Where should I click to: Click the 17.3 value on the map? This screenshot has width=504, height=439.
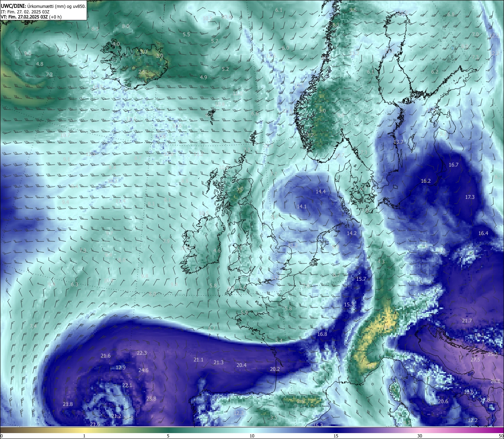point(470,197)
